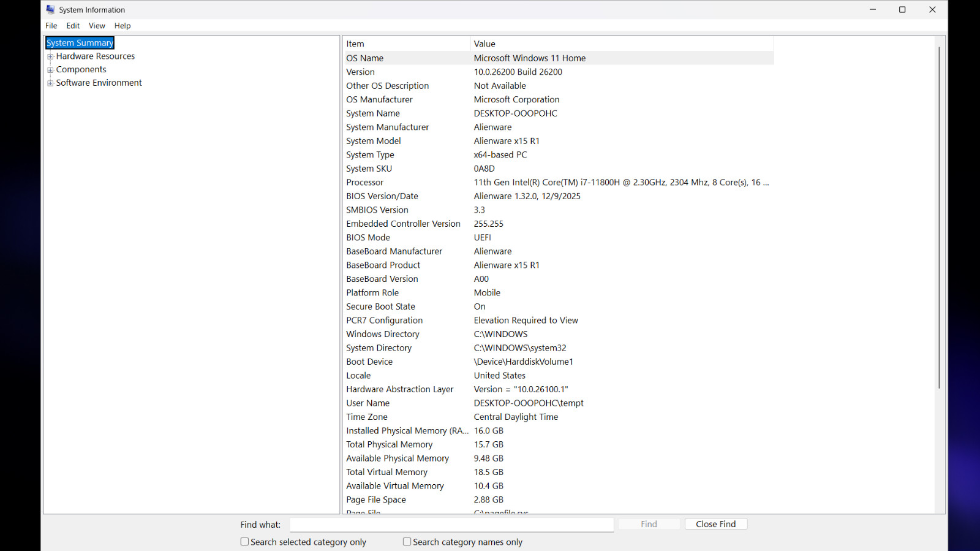Select the BIOS Version/Date row label
980x551 pixels.
click(382, 196)
